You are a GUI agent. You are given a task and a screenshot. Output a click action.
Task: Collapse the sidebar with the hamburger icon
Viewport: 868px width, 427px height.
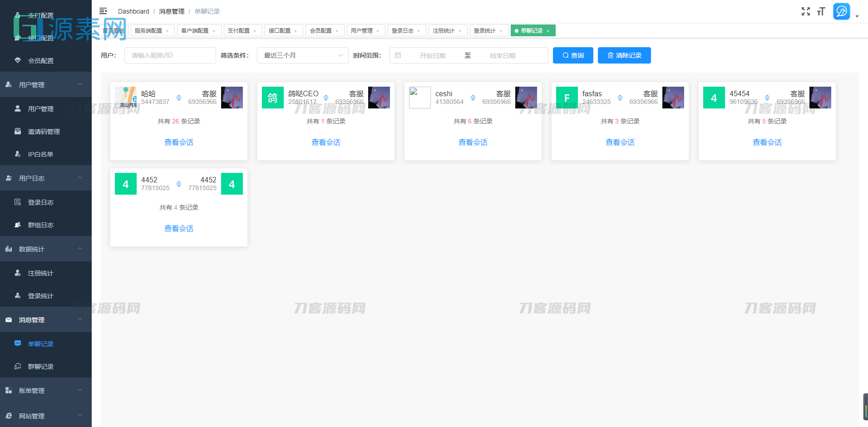click(x=103, y=11)
